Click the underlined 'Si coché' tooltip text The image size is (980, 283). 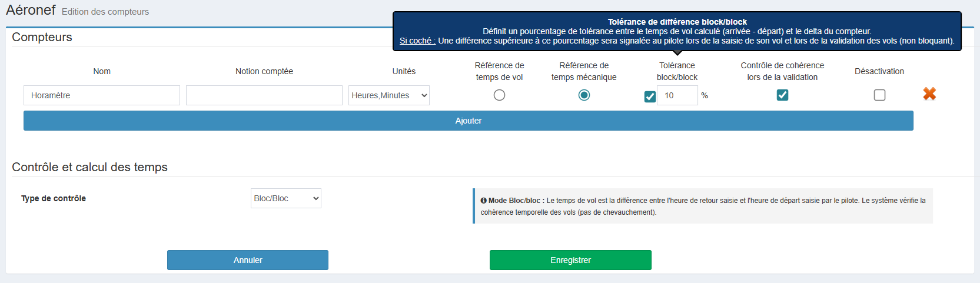tap(417, 41)
